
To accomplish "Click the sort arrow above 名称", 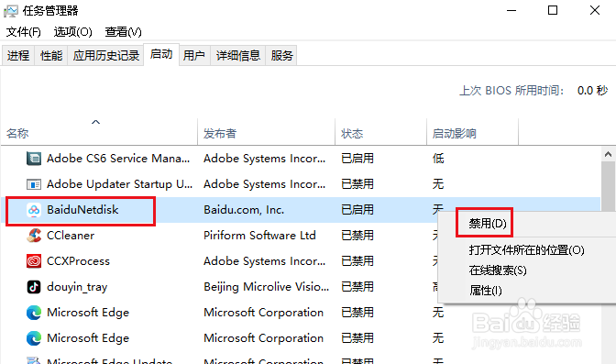I will tap(96, 122).
